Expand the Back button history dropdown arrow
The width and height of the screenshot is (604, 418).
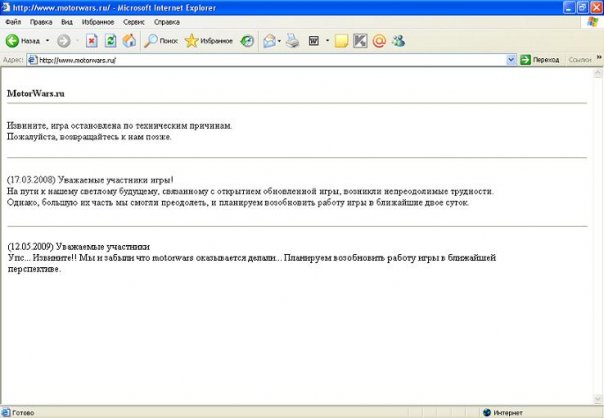click(x=45, y=41)
